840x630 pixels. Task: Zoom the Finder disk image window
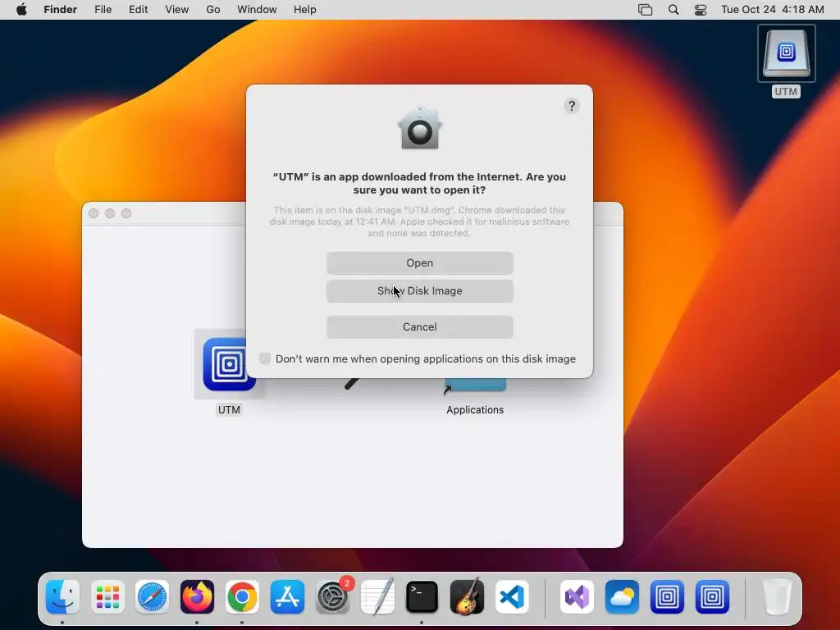pyautogui.click(x=126, y=213)
